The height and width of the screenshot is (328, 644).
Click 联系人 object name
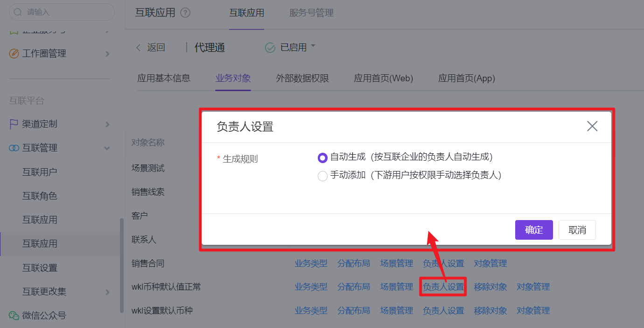144,240
